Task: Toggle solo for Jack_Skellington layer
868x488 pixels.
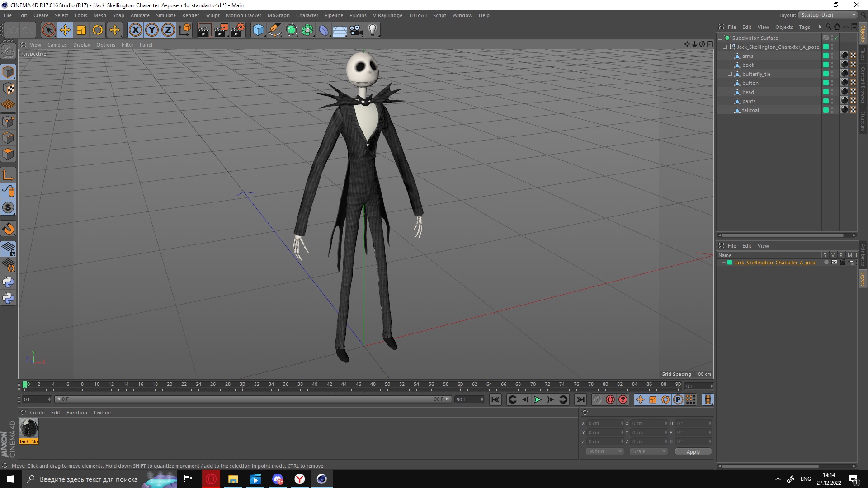Action: 826,262
